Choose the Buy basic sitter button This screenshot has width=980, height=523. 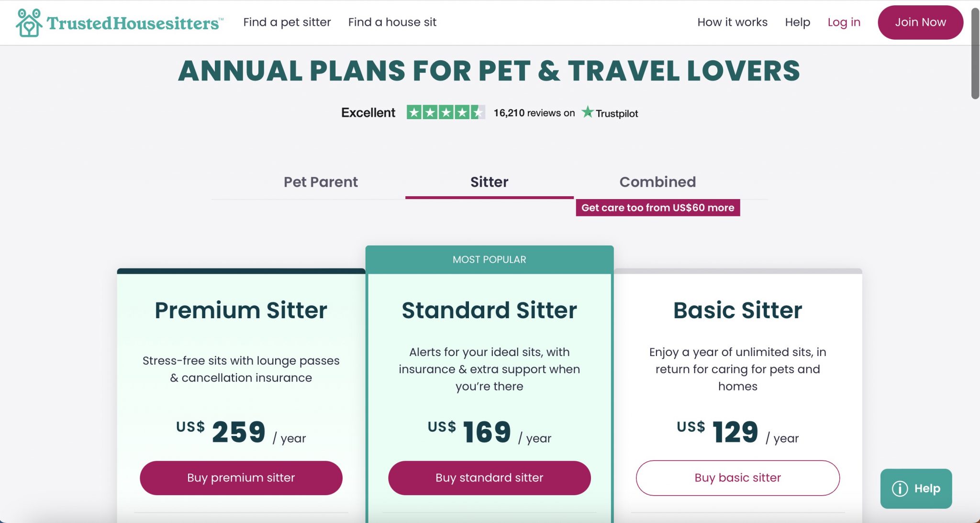pos(737,478)
